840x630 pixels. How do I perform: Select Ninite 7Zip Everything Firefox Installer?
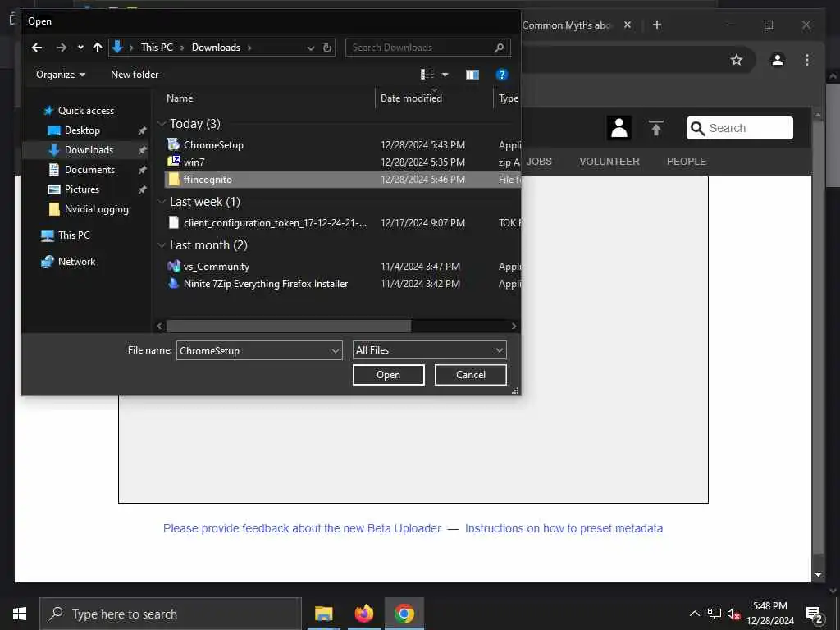pos(266,283)
